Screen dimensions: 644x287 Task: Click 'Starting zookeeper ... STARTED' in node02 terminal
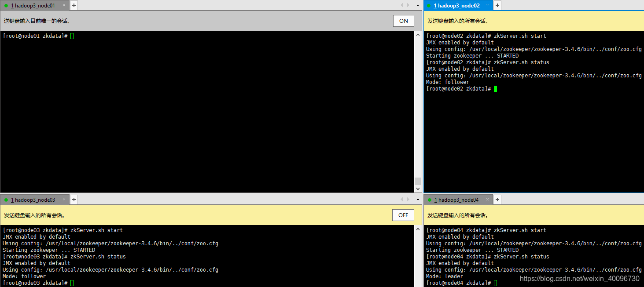click(x=472, y=56)
